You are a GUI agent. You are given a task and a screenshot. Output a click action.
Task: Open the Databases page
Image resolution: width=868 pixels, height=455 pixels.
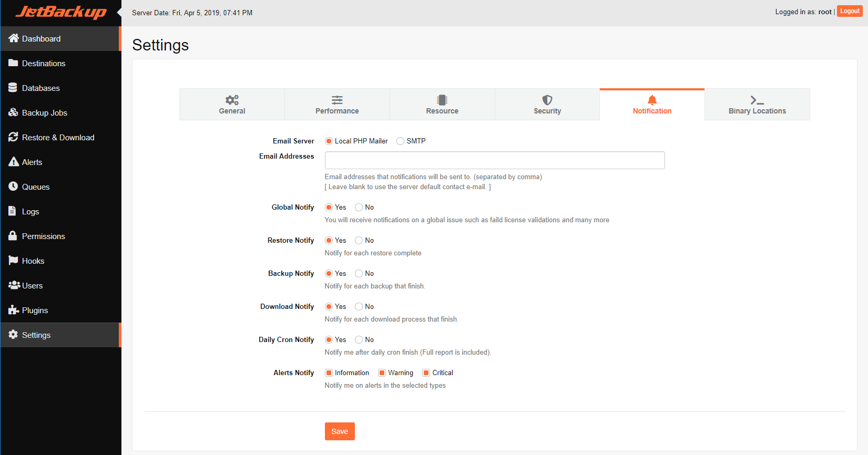pyautogui.click(x=60, y=88)
